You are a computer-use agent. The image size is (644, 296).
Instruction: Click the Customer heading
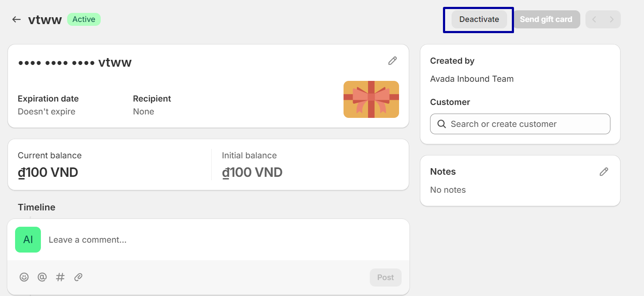pos(450,102)
